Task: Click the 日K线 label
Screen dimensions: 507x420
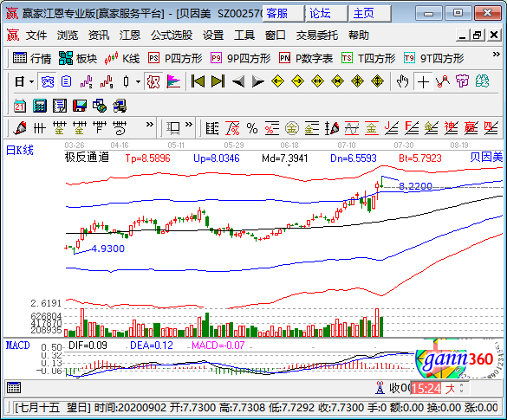Action: click(20, 150)
